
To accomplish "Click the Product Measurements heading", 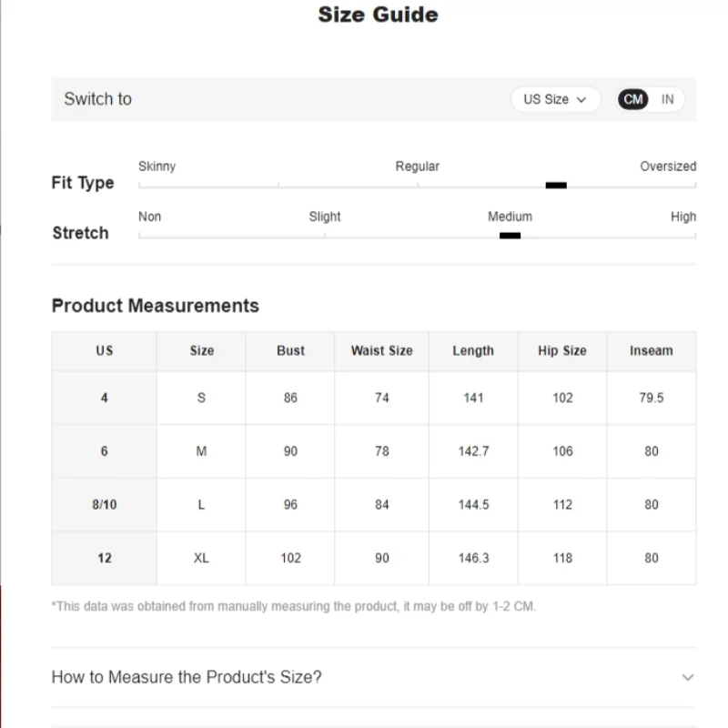I will click(156, 306).
